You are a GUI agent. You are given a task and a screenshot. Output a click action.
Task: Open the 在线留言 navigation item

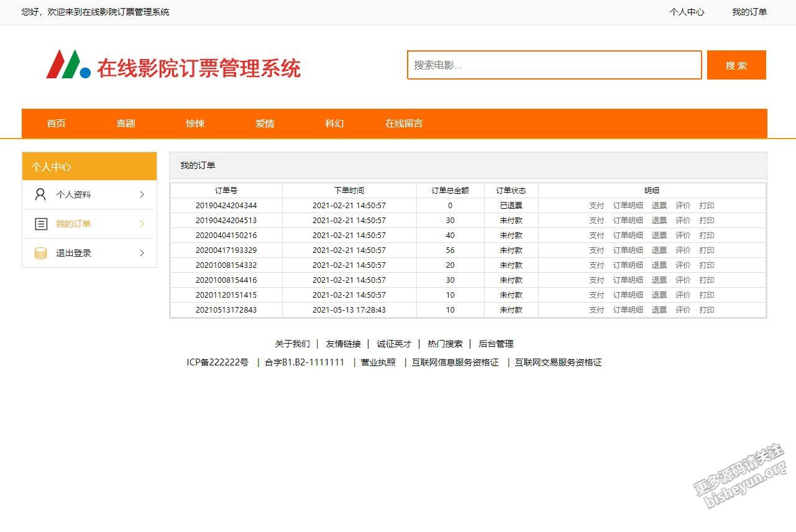tap(403, 123)
